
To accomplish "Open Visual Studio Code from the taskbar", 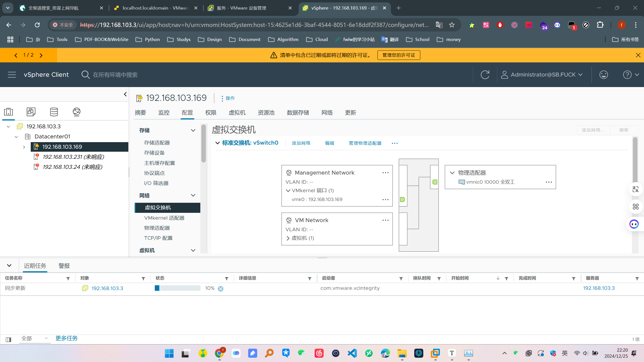I will (x=352, y=353).
